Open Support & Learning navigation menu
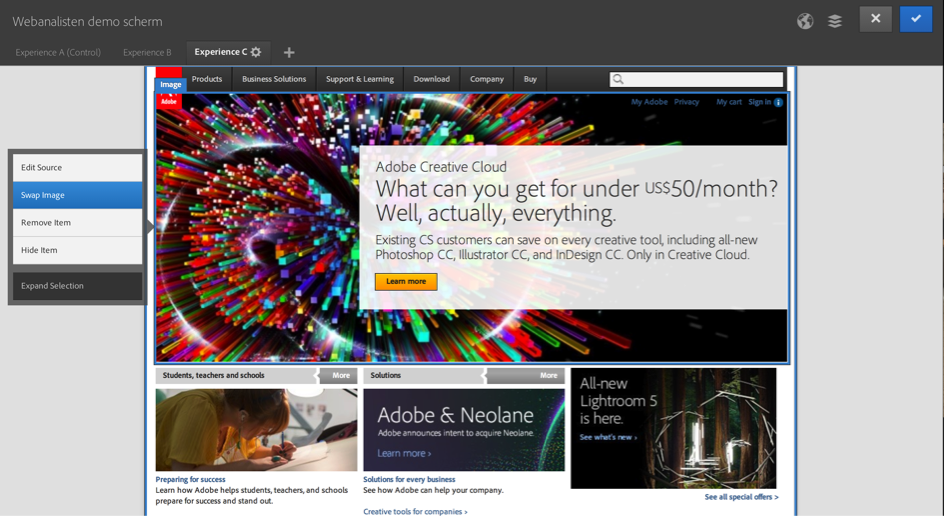Viewport: 945px width, 516px height. 359,79
